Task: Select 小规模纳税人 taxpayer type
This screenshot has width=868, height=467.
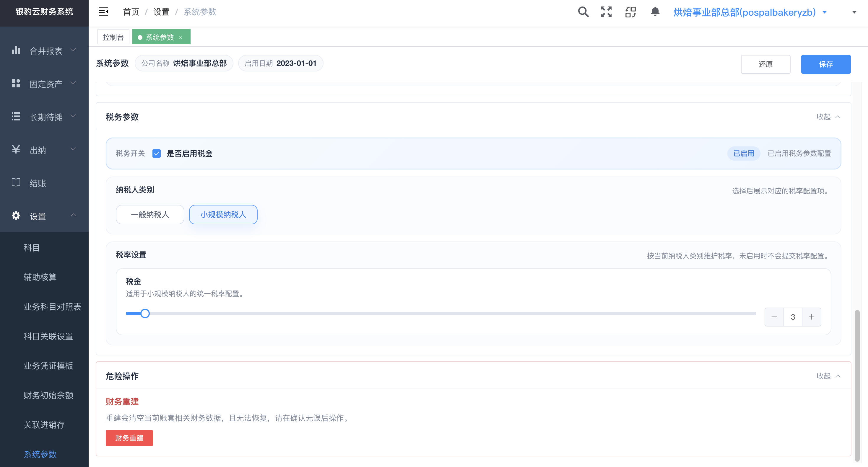Action: 223,215
